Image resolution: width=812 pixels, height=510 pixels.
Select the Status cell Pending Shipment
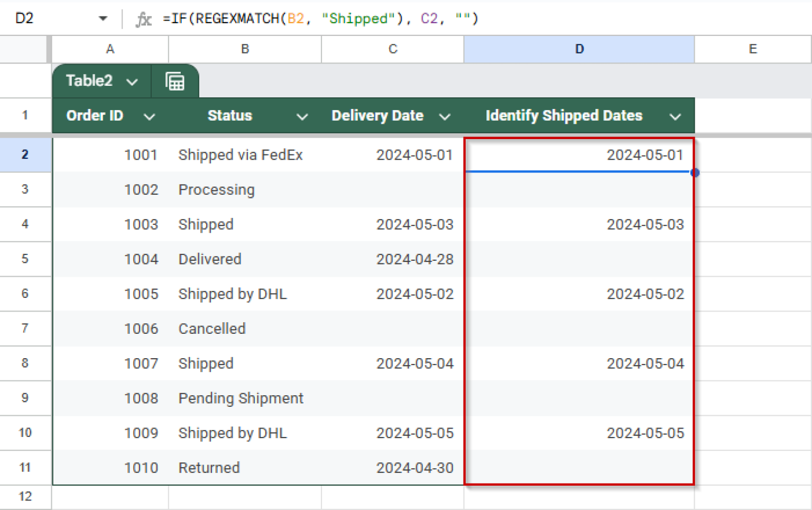pyautogui.click(x=241, y=398)
